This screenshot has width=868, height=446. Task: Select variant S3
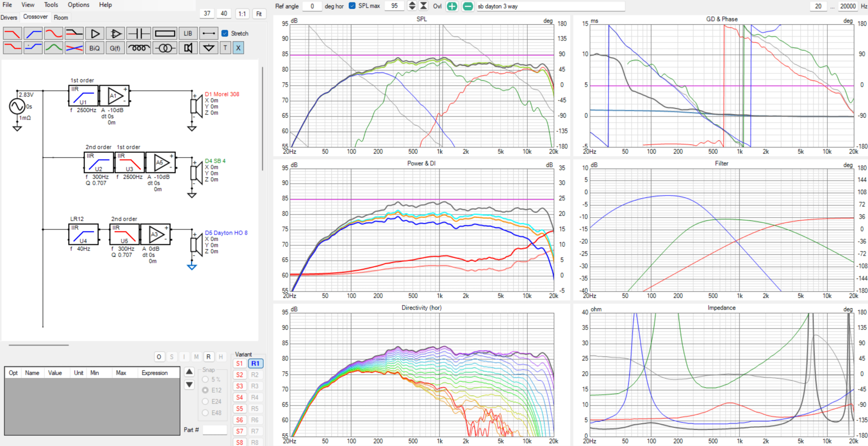[239, 386]
